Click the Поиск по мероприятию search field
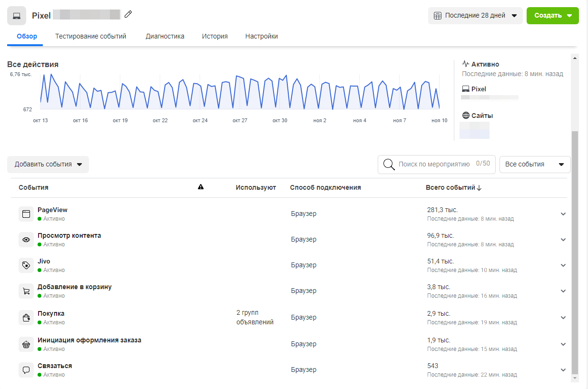 click(433, 164)
